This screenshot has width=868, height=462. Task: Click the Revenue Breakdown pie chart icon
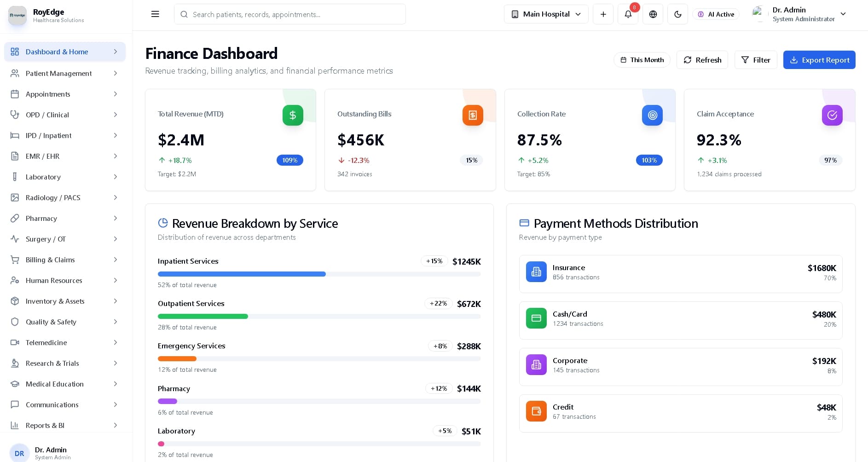(163, 223)
